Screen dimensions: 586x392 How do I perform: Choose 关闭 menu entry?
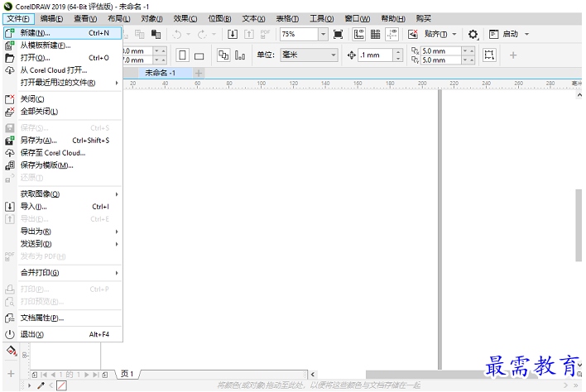(62, 99)
